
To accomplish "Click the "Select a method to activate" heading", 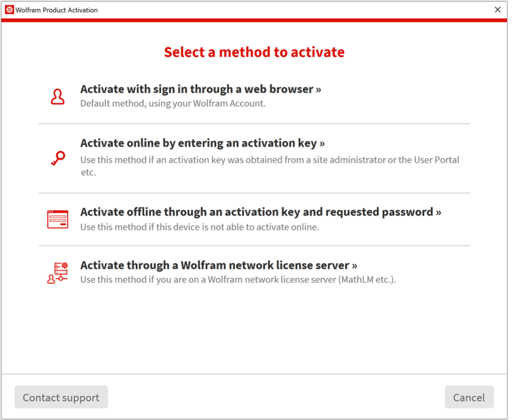I will tap(254, 52).
